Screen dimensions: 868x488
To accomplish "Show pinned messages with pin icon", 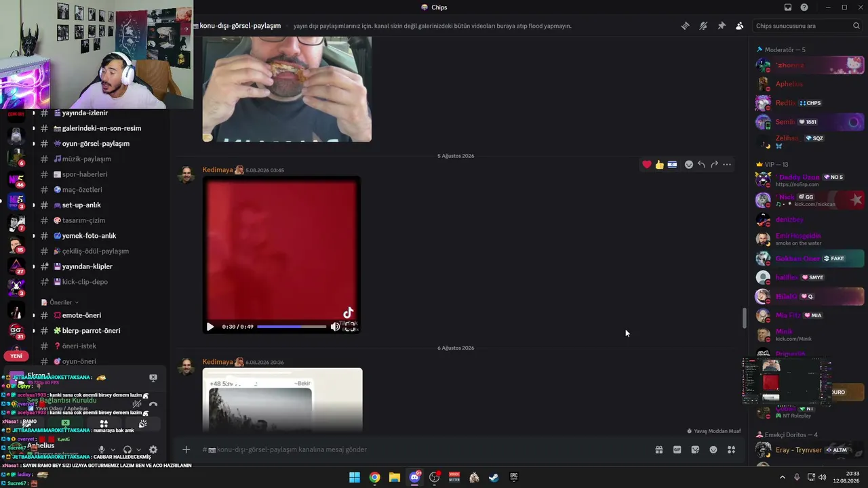I will (x=722, y=26).
